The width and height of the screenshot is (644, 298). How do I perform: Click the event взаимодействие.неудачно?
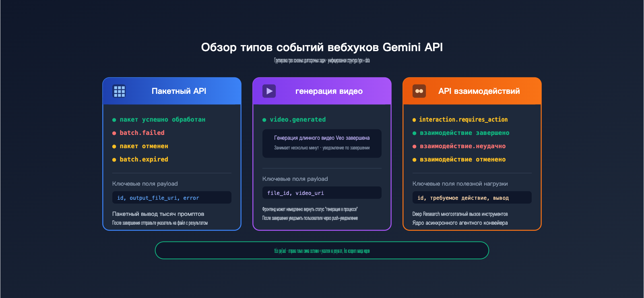(463, 146)
